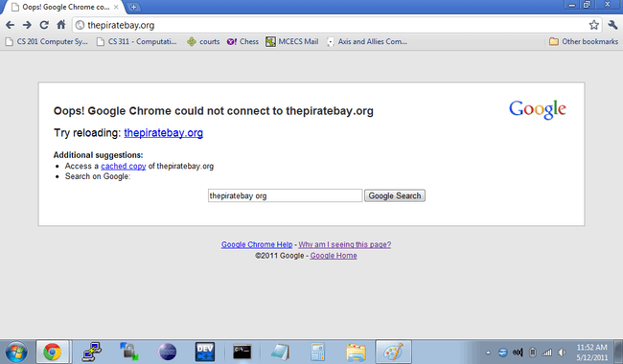Open the Axis and Allies Com... bookmark
The width and height of the screenshot is (623, 364).
click(367, 42)
